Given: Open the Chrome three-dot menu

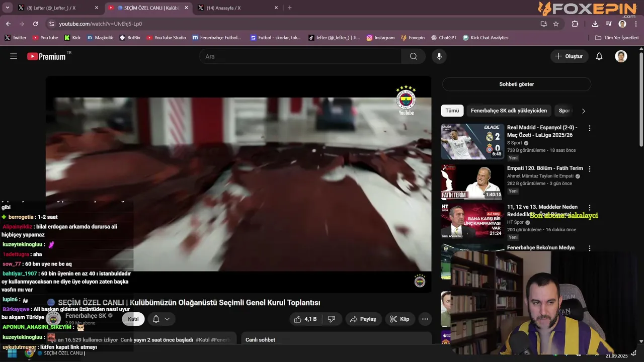Looking at the screenshot, I should coord(636,24).
